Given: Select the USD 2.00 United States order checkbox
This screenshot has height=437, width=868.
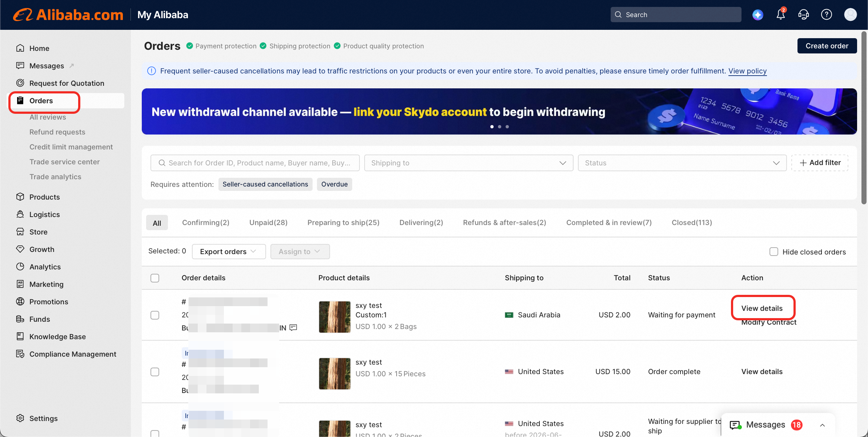Looking at the screenshot, I should tap(155, 433).
